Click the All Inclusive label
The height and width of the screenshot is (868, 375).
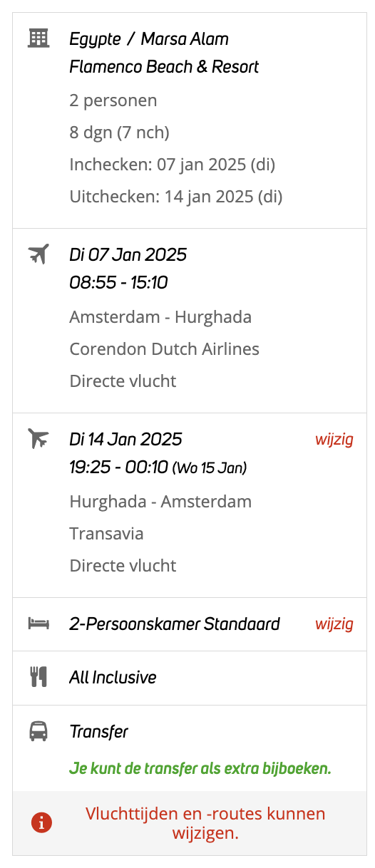[x=113, y=677]
